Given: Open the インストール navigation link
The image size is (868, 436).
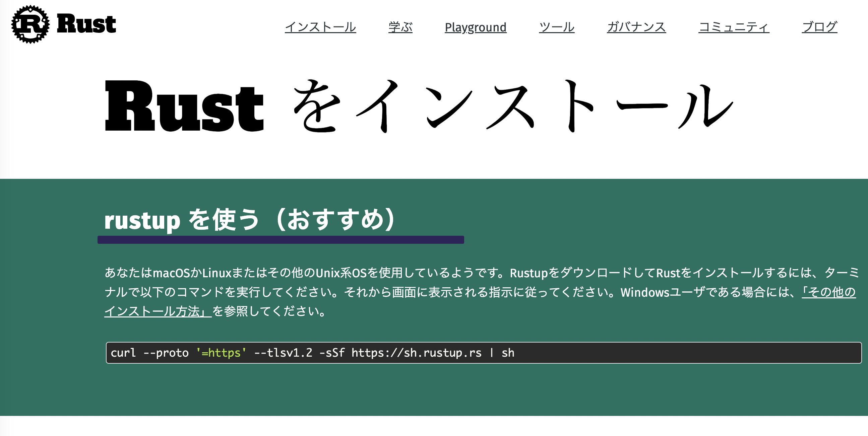Looking at the screenshot, I should pyautogui.click(x=320, y=27).
